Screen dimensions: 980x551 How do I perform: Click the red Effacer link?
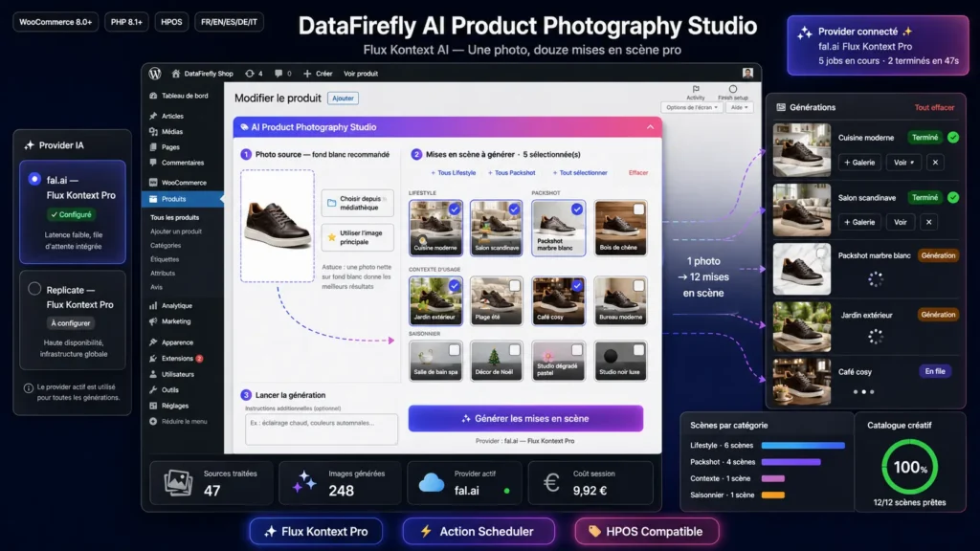[638, 173]
